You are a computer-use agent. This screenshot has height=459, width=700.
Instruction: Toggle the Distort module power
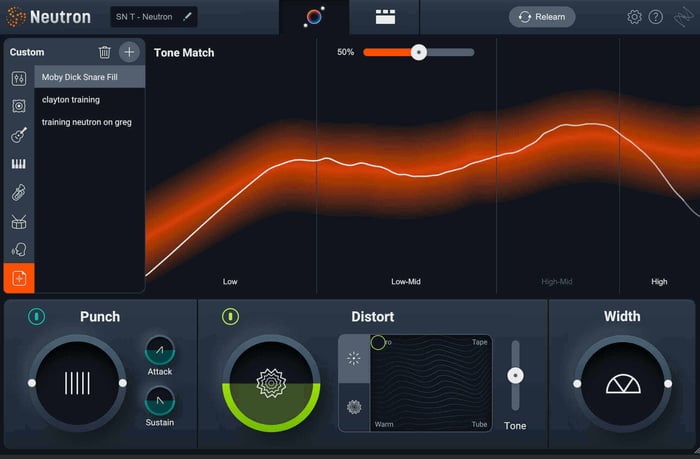tap(230, 317)
